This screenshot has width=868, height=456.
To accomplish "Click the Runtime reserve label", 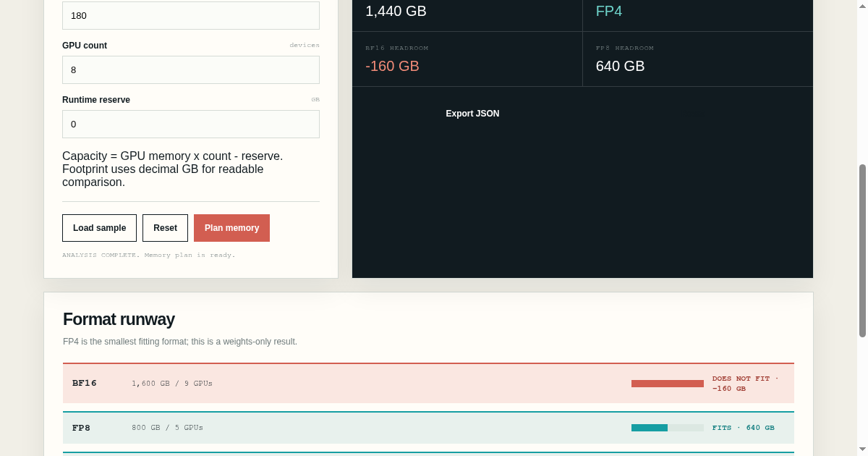I will tap(96, 99).
